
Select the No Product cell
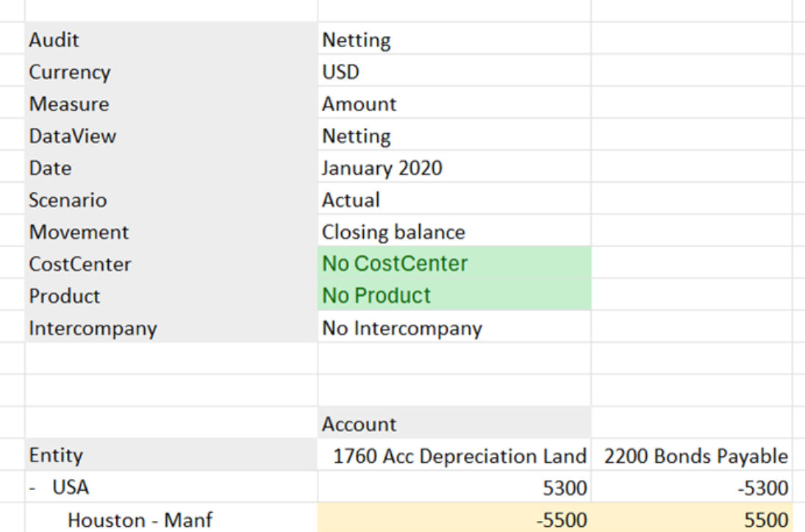(x=454, y=295)
